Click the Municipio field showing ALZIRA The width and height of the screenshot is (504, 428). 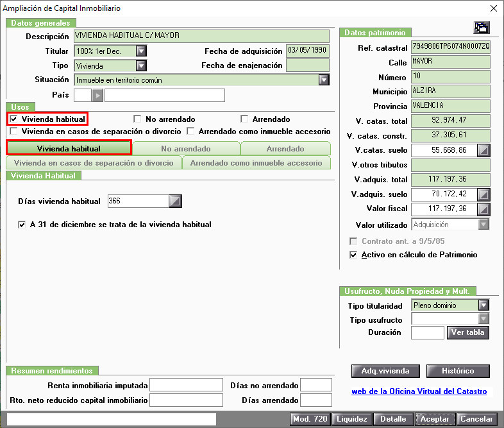451,91
